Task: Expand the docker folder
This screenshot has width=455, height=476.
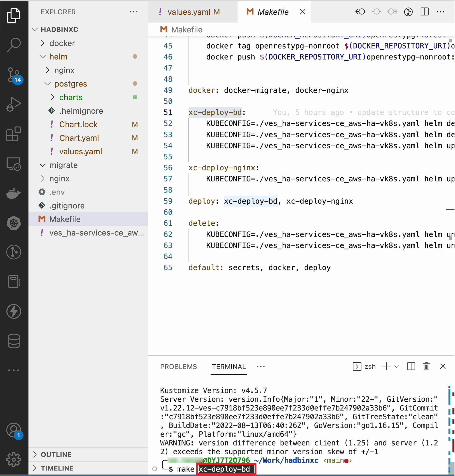Action: [62, 43]
